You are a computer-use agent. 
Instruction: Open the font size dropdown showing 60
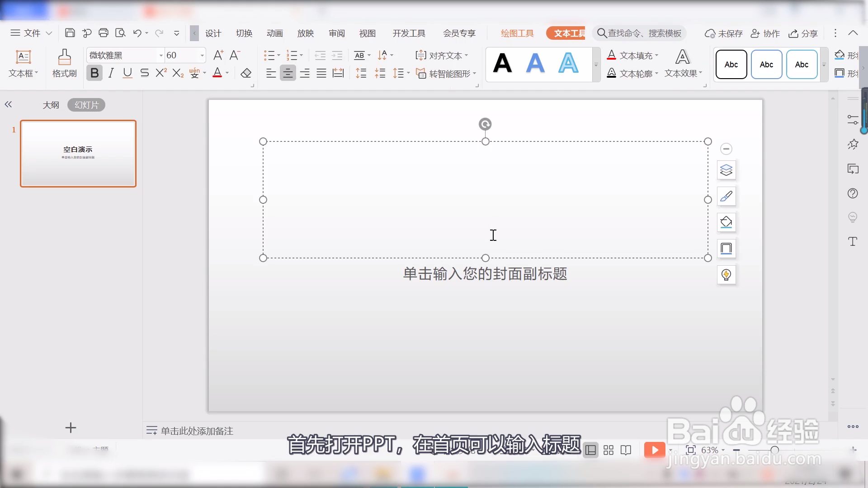point(202,55)
